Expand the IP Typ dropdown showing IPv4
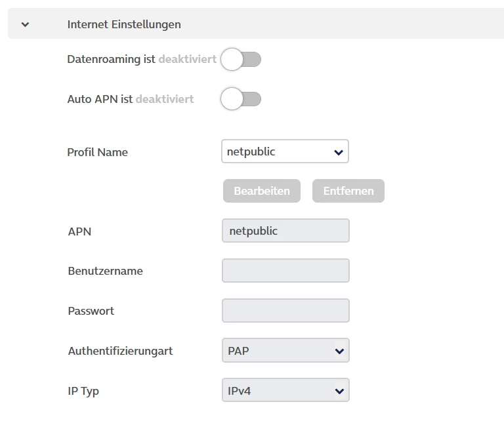This screenshot has width=504, height=423. click(285, 392)
